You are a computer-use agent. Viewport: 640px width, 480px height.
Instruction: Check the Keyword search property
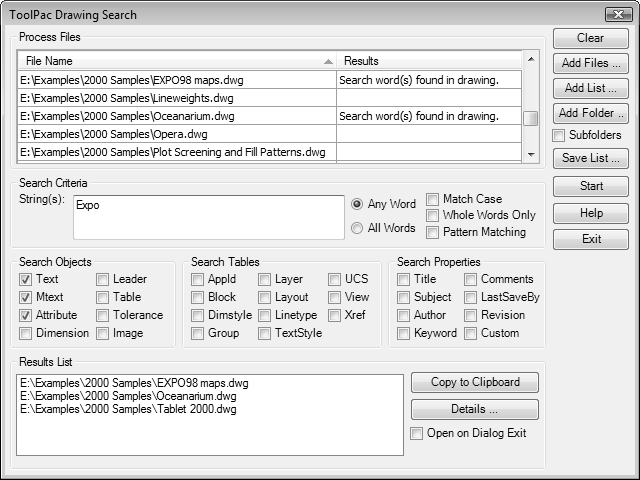click(x=403, y=333)
